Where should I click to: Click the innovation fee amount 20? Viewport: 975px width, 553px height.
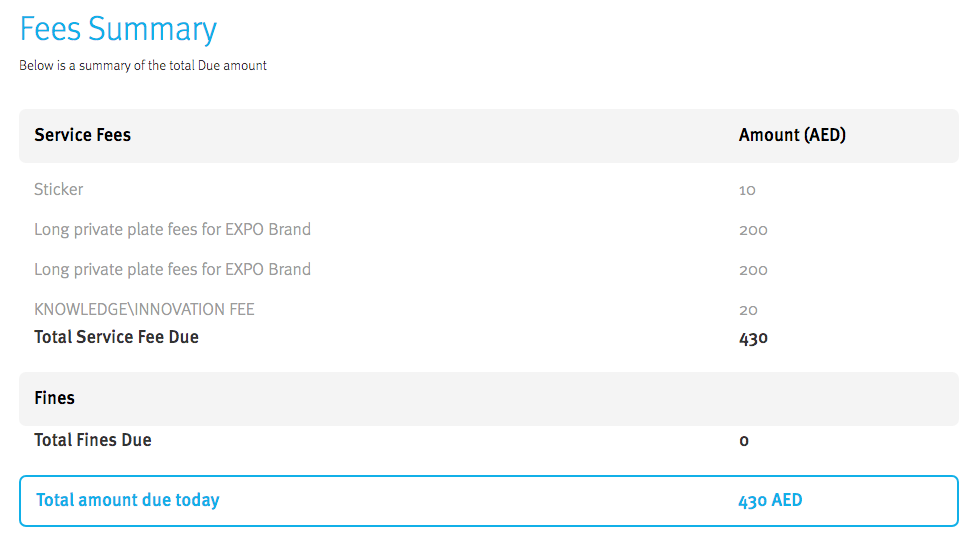click(748, 310)
